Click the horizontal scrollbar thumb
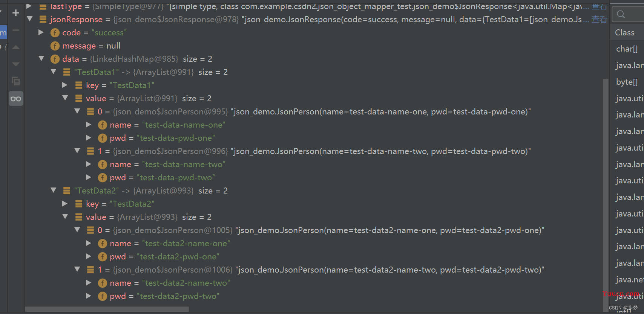 tap(107, 309)
